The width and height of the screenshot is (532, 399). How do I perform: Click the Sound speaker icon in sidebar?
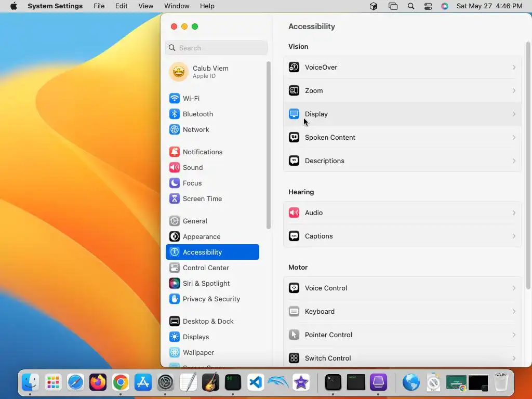(175, 168)
